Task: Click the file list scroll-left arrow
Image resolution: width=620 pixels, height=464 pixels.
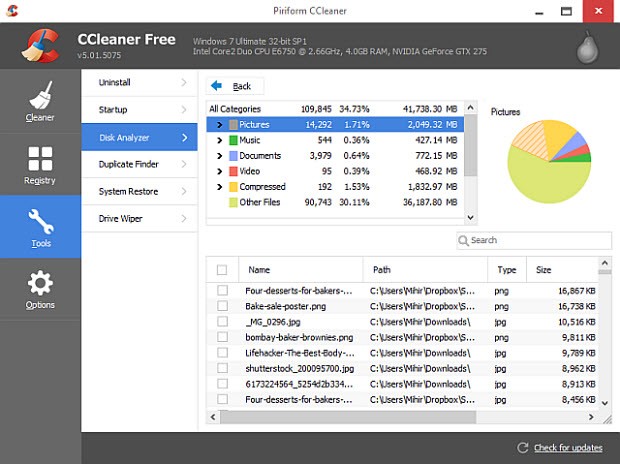Action: click(x=213, y=417)
